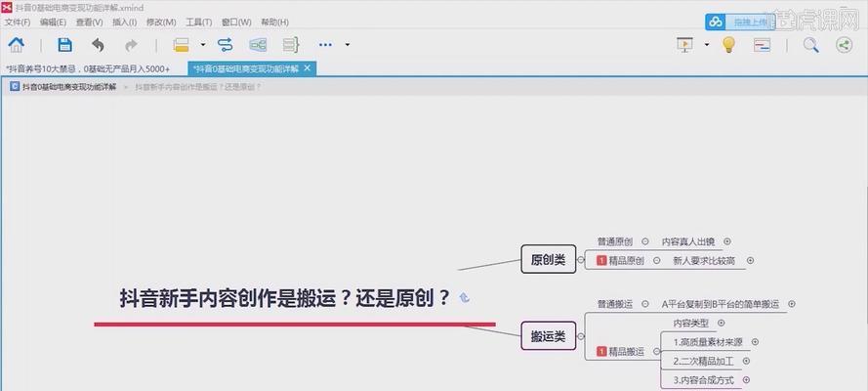868x391 pixels.
Task: Expand the A平台复制到B平台的简单搬运 node
Action: pyautogui.click(x=792, y=304)
